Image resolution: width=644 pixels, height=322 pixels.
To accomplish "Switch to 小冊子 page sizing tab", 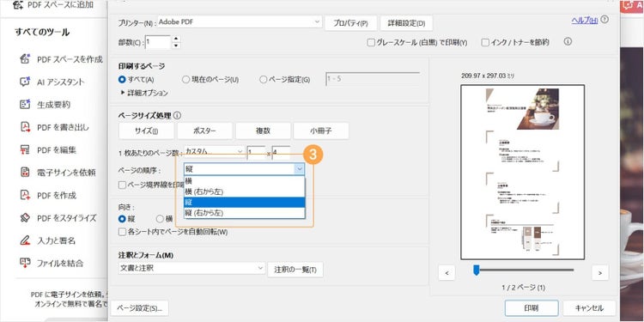I will point(321,131).
